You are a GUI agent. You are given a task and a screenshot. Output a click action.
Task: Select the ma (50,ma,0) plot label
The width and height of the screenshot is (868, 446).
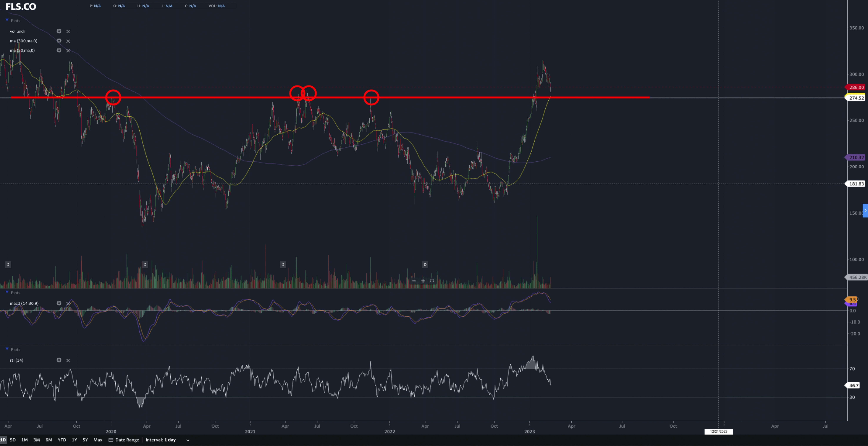(22, 50)
